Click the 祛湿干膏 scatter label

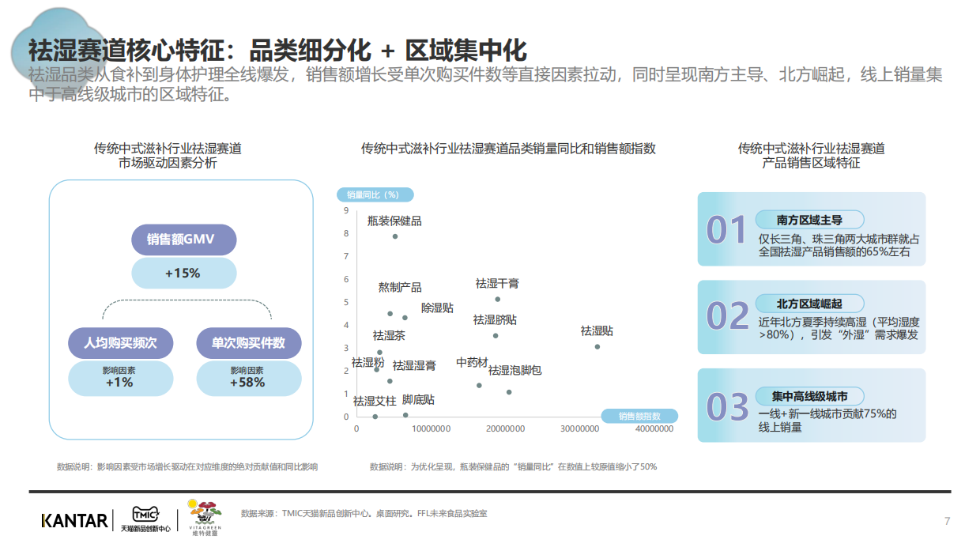[497, 283]
